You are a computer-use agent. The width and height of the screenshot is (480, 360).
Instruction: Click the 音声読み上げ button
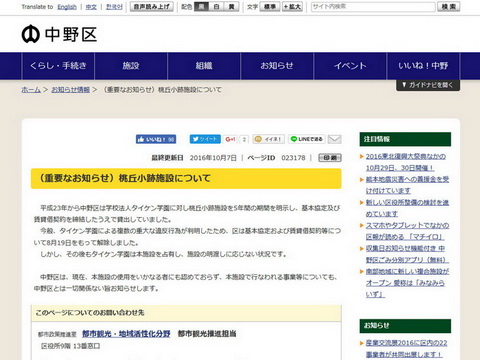(x=152, y=7)
